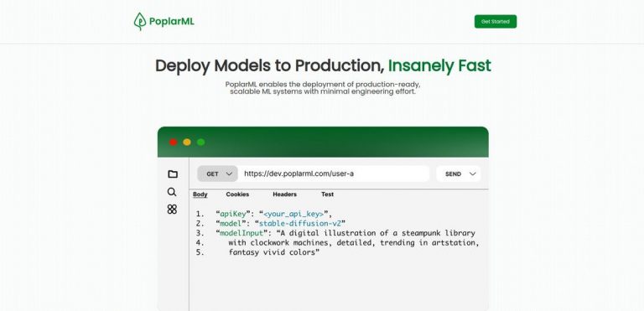This screenshot has height=311, width=644.
Task: Click the "stable-diffusion-v2" value
Action: pos(300,224)
